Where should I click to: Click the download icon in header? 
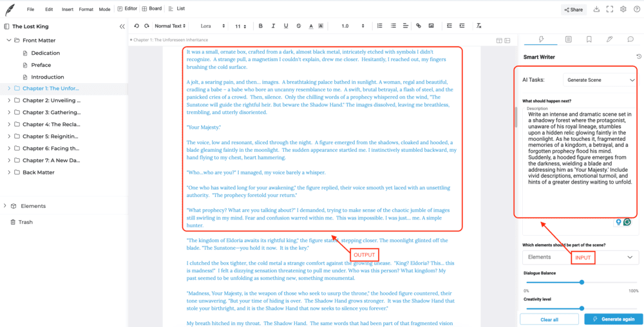(597, 9)
